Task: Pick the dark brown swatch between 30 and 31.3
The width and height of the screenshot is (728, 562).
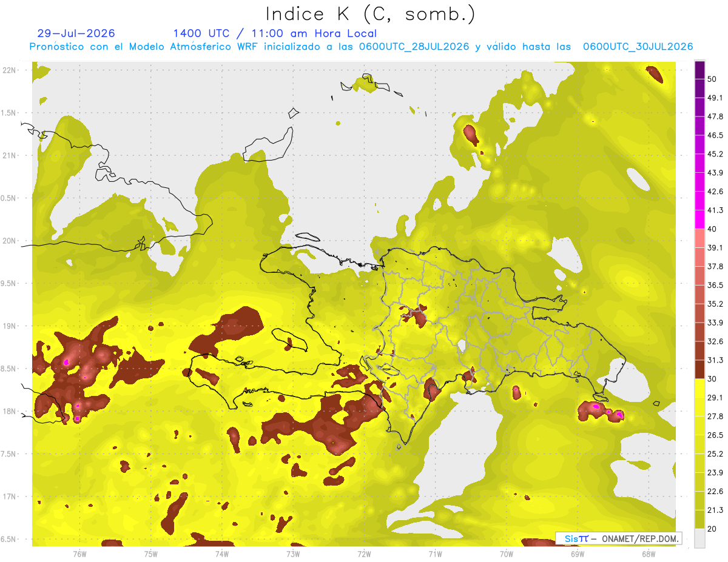Action: click(x=699, y=370)
